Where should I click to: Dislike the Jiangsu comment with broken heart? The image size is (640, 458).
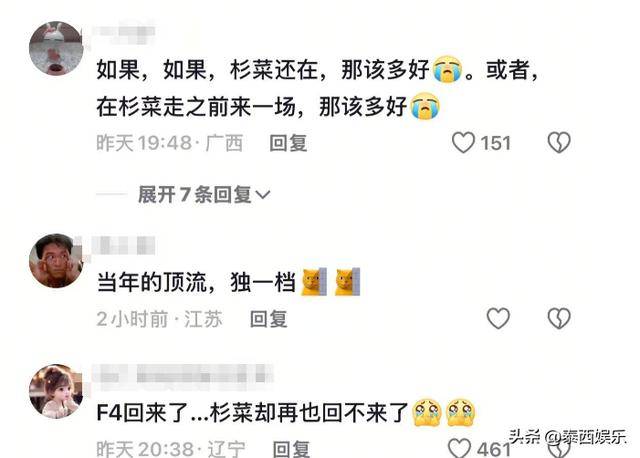(559, 318)
